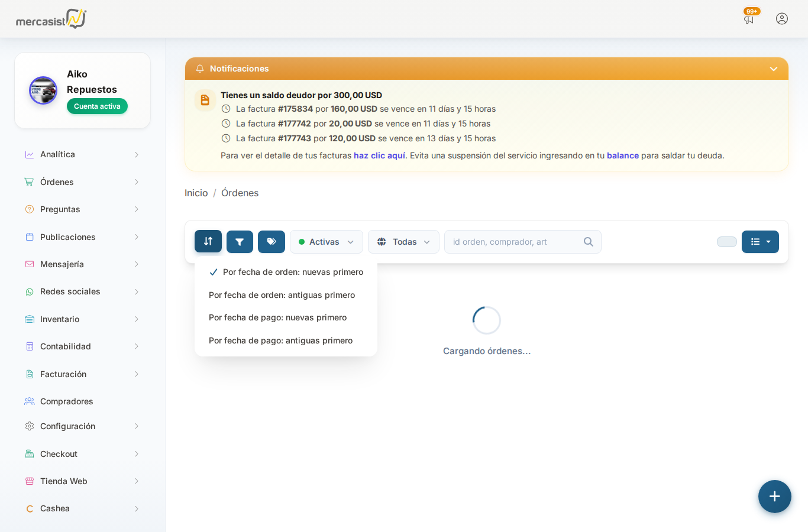Open the list view mode dropdown
The image size is (808, 532).
pos(760,242)
